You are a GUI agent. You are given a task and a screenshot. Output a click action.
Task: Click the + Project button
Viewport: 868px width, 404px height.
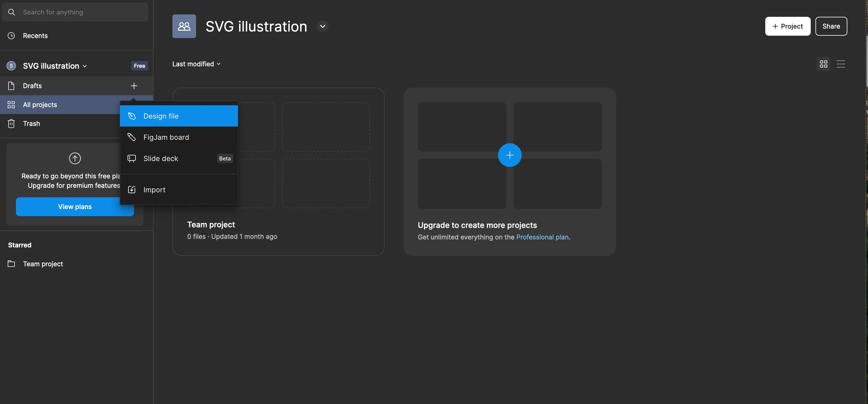click(x=787, y=26)
